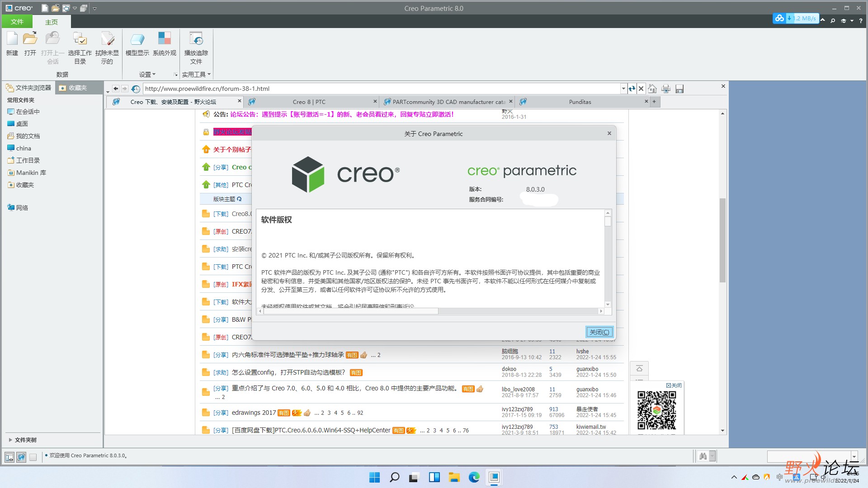
Task: Open selection filter dropdown in status bar
Action: click(854, 456)
